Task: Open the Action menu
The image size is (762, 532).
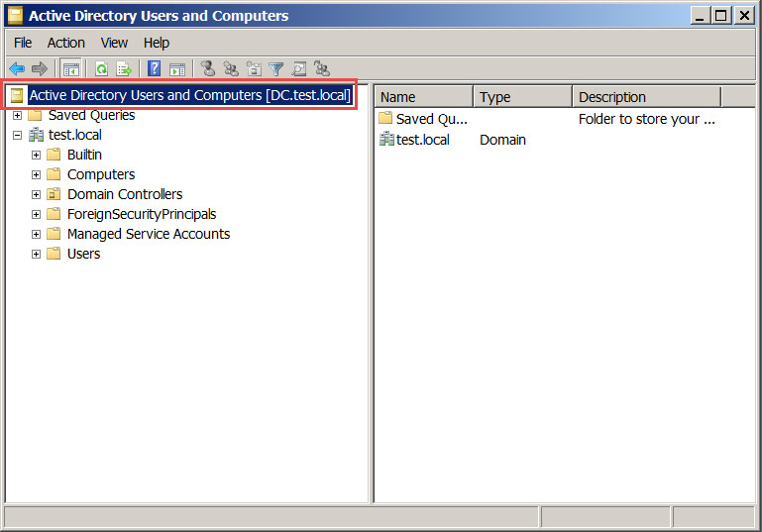Action: tap(66, 43)
